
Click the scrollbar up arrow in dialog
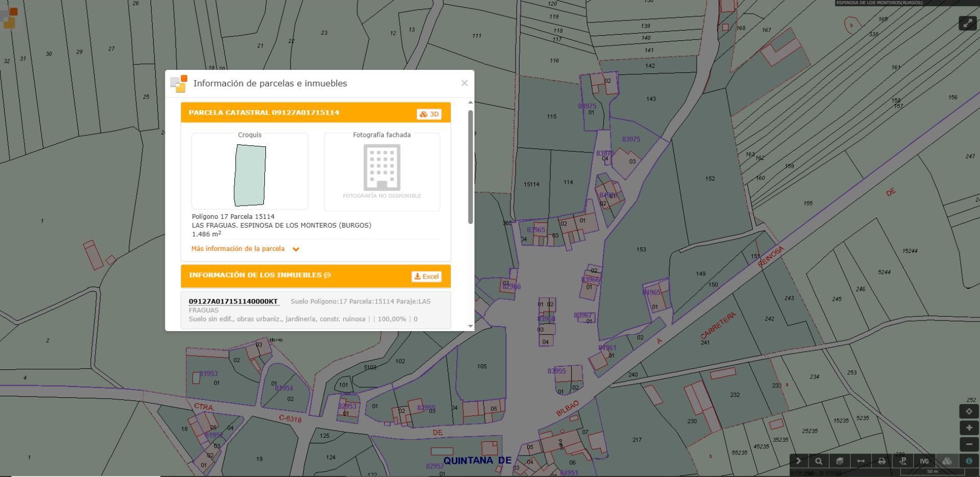click(470, 103)
